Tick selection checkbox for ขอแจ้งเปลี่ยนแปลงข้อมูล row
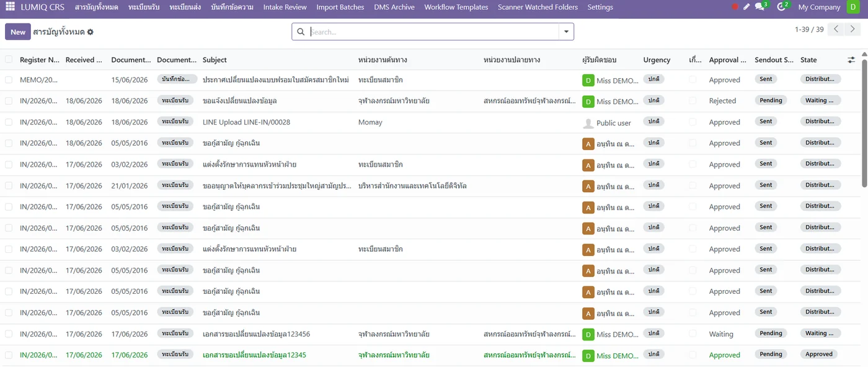Screen dimensions: 868x367 pyautogui.click(x=9, y=101)
